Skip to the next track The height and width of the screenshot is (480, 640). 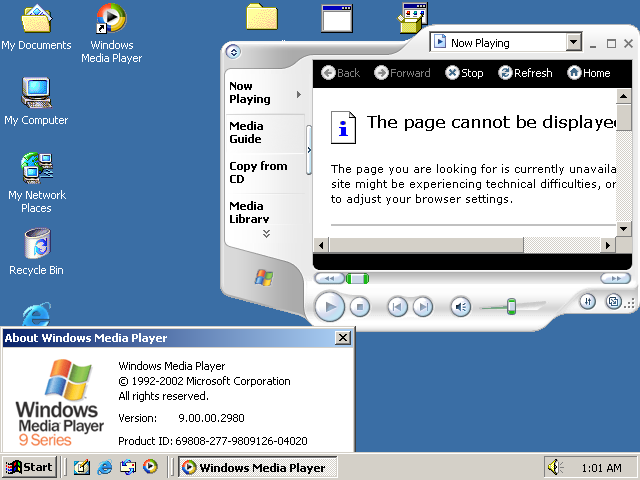pos(423,307)
